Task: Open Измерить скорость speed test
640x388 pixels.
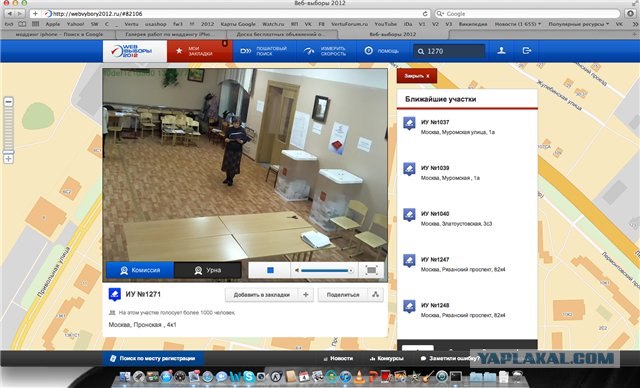Action: tap(327, 51)
